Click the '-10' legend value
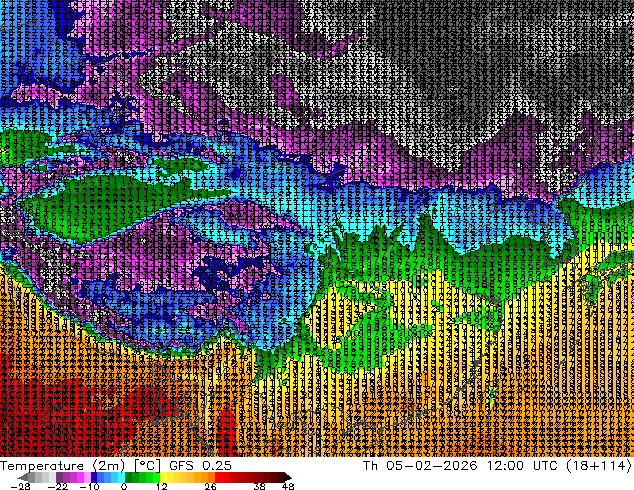The height and width of the screenshot is (490, 634). (x=89, y=486)
